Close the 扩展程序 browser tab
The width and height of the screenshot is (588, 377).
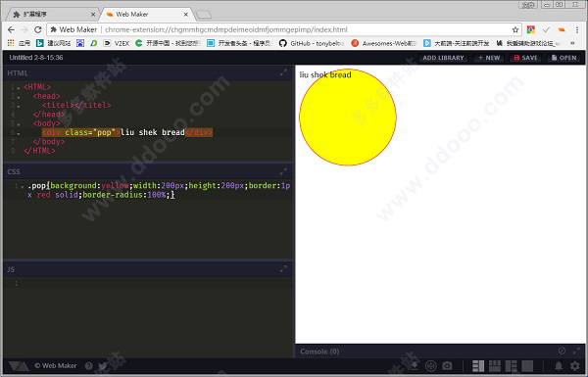click(93, 15)
